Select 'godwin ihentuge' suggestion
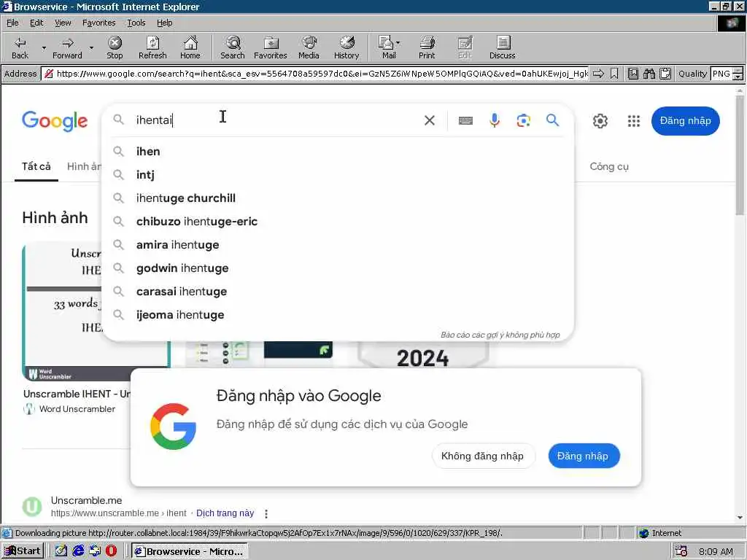Image resolution: width=747 pixels, height=560 pixels. [x=337, y=268]
